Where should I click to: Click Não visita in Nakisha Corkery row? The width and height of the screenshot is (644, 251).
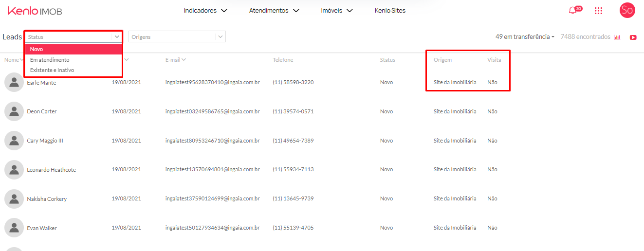(492, 198)
